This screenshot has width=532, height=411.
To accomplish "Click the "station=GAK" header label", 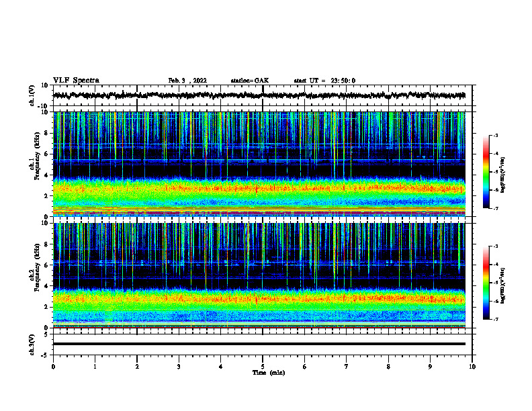I will [250, 81].
